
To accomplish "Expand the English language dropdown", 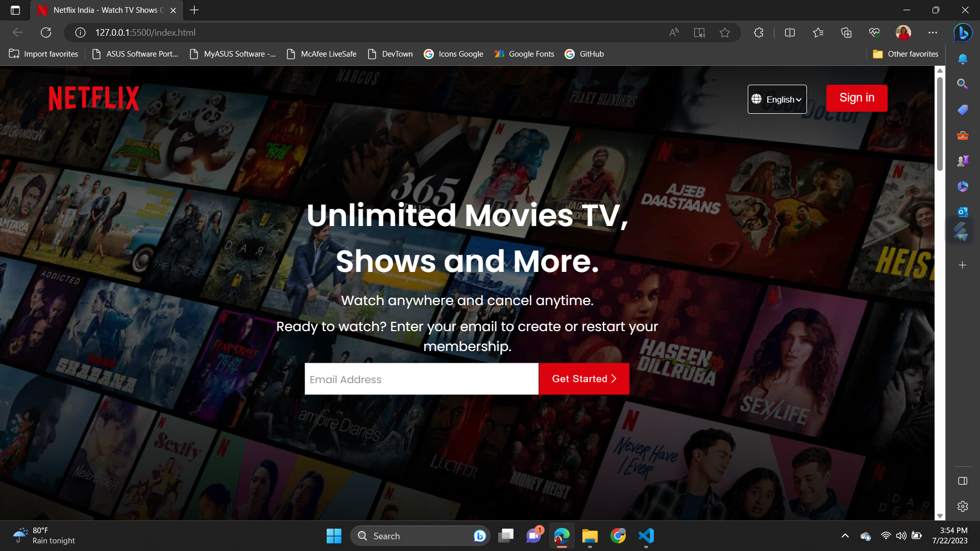I will pos(777,99).
